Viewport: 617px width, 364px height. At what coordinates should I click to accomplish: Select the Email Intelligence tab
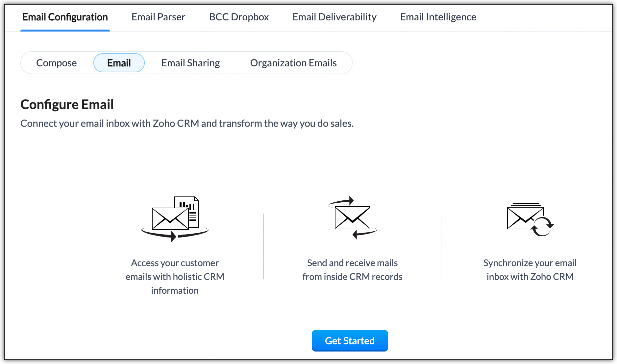[438, 17]
